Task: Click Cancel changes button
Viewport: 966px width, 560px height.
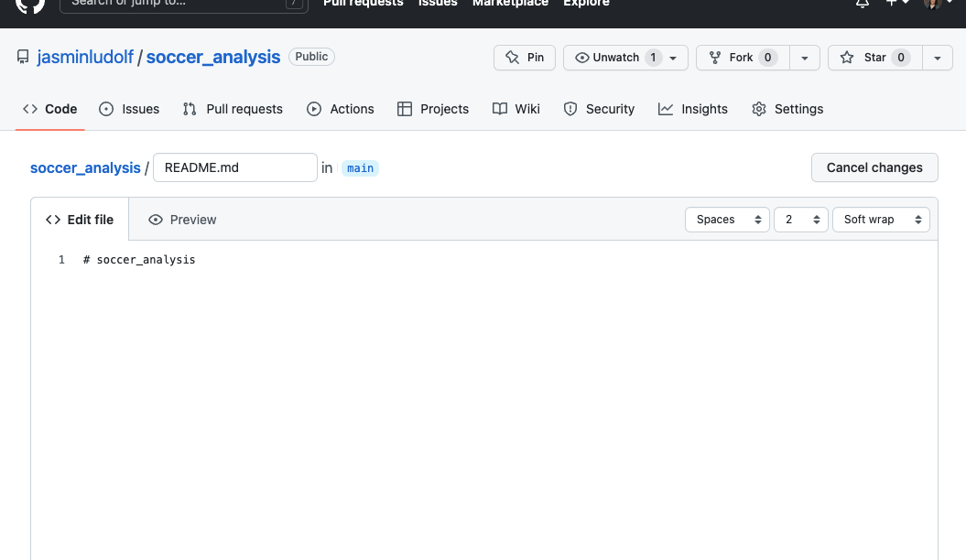Action: (x=874, y=167)
